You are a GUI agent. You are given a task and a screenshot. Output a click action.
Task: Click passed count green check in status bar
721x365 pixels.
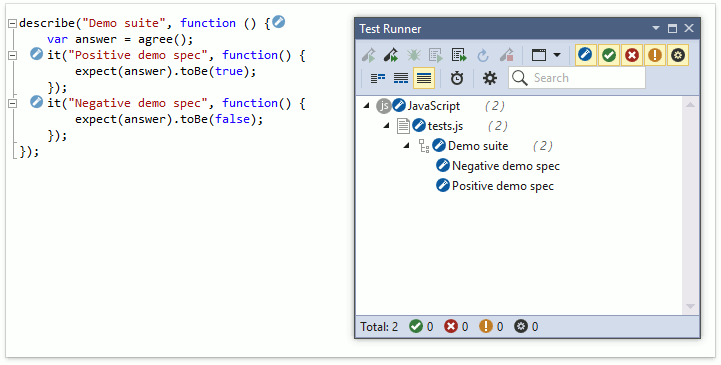(x=416, y=326)
